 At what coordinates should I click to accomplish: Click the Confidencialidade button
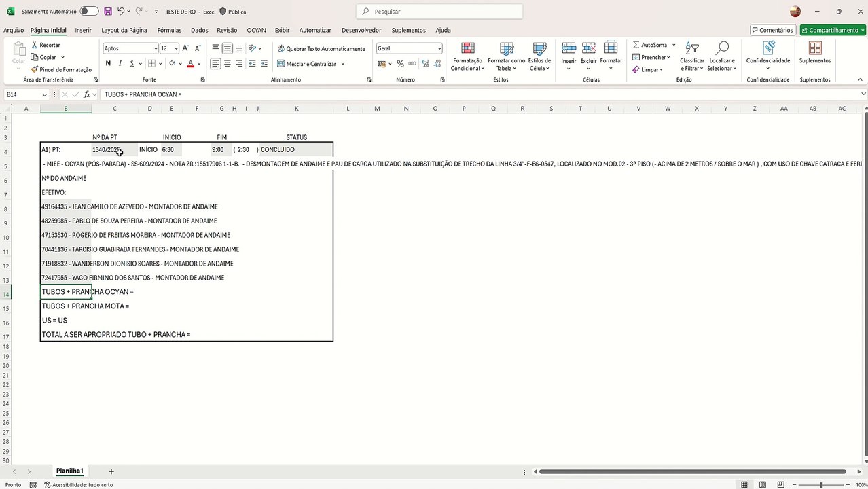[x=768, y=56]
